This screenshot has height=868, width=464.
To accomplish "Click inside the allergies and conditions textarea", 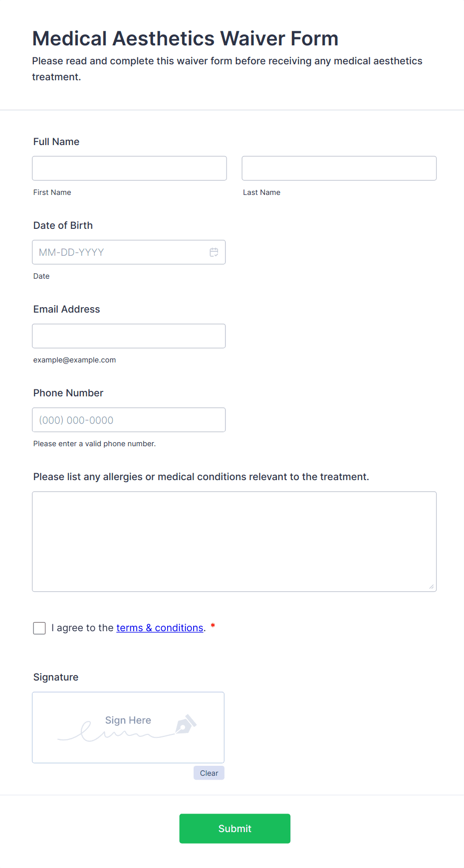I will click(234, 541).
